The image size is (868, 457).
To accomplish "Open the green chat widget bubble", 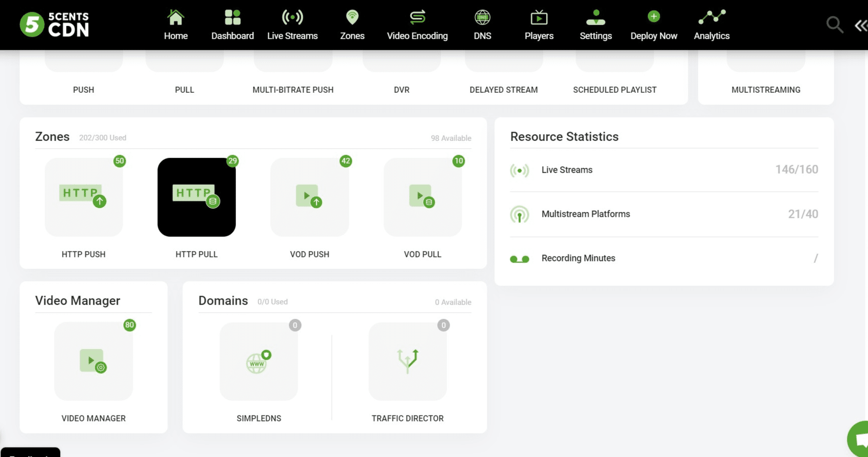I will point(858,439).
